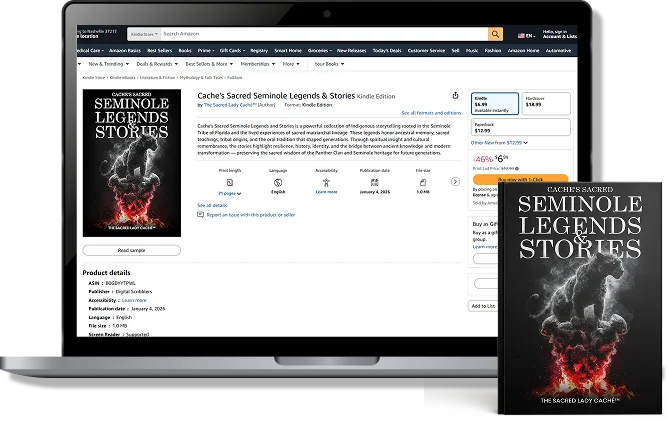Click Hello, sign in Account & Lists

(559, 34)
